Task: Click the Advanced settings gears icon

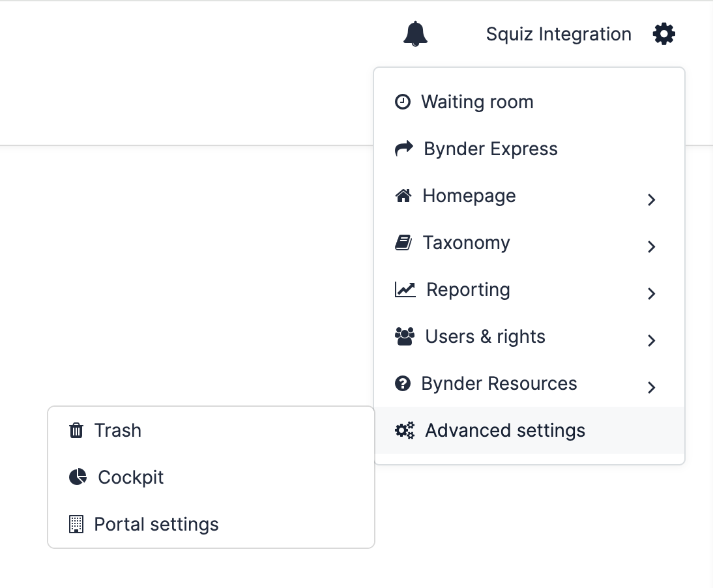Action: click(x=405, y=430)
